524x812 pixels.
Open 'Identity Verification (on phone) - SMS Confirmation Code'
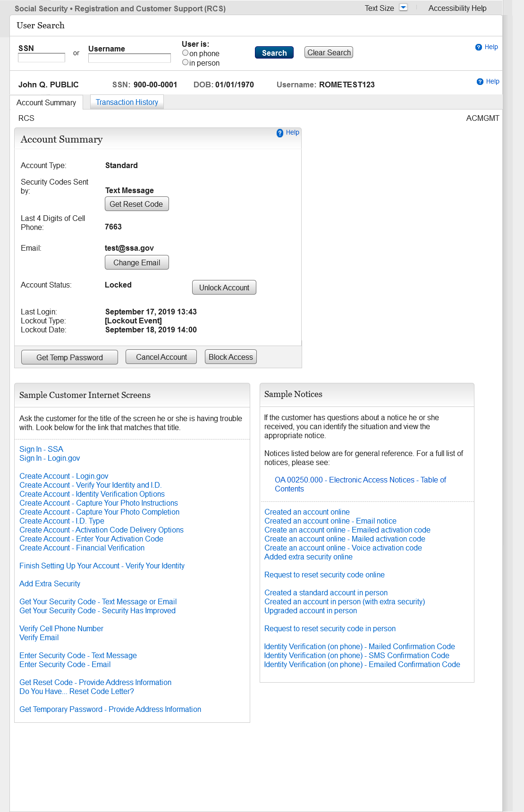click(x=357, y=655)
